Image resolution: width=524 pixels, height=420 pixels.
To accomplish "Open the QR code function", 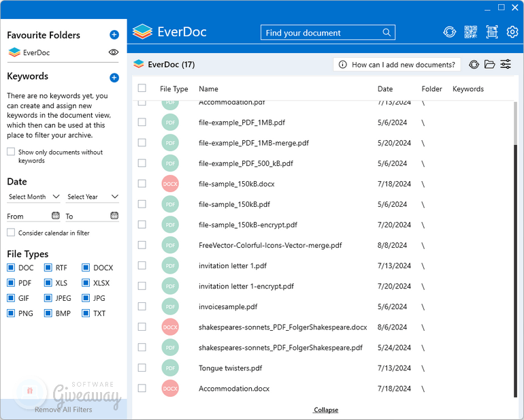I will pyautogui.click(x=470, y=32).
